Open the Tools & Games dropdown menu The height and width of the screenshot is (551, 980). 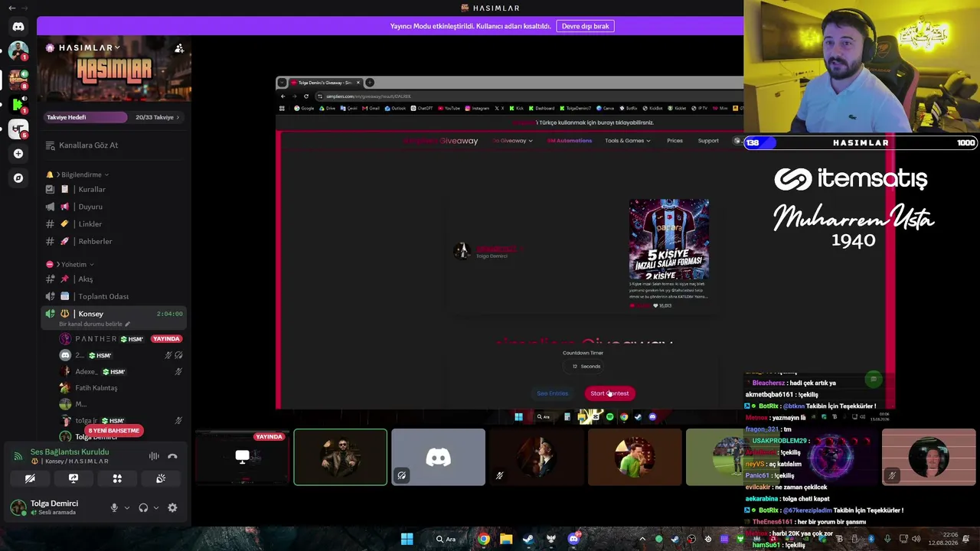(627, 141)
